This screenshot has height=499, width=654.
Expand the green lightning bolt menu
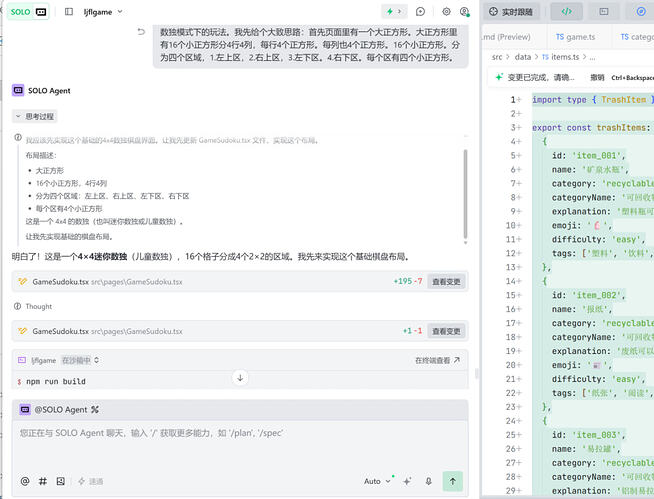394,12
